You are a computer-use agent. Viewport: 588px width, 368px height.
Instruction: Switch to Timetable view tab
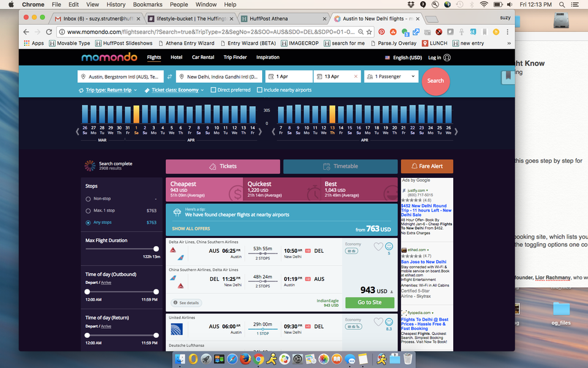tap(341, 166)
